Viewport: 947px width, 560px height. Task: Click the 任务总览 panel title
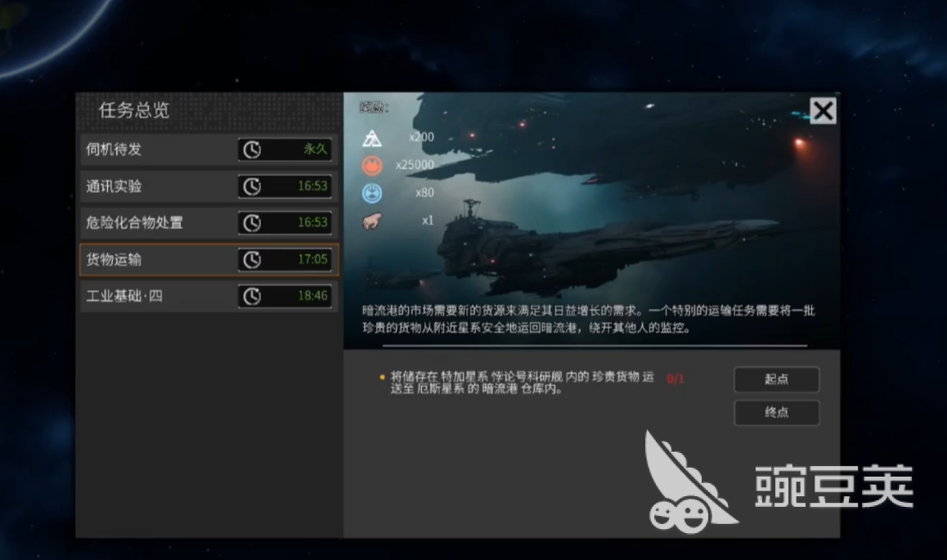[134, 110]
